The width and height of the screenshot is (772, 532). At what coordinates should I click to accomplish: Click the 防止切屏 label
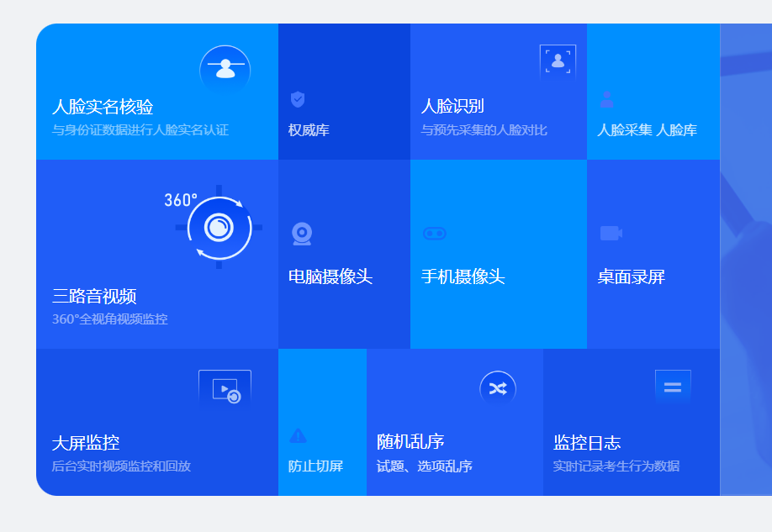coord(315,466)
